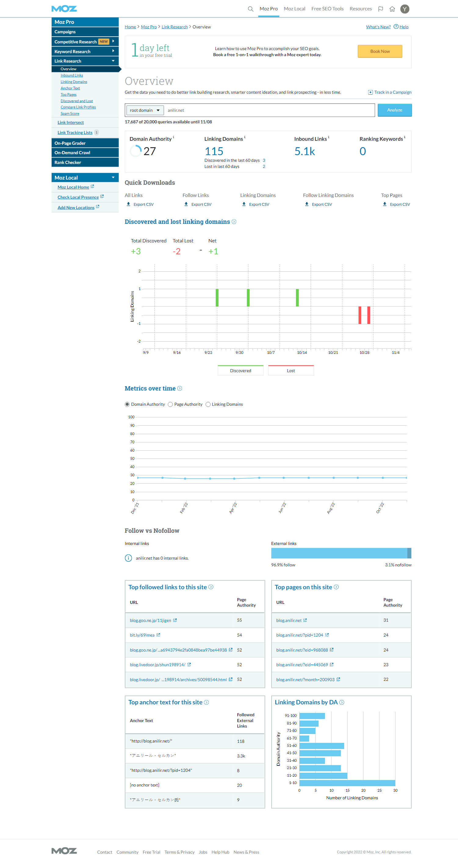Open the user avatar Y menu
458x868 pixels.
[405, 9]
